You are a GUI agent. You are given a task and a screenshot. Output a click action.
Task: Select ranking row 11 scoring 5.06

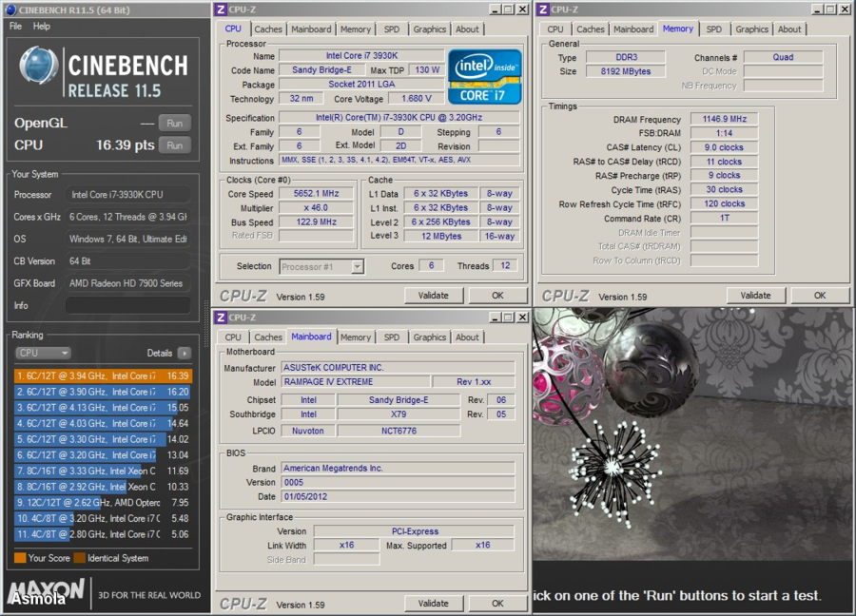103,534
